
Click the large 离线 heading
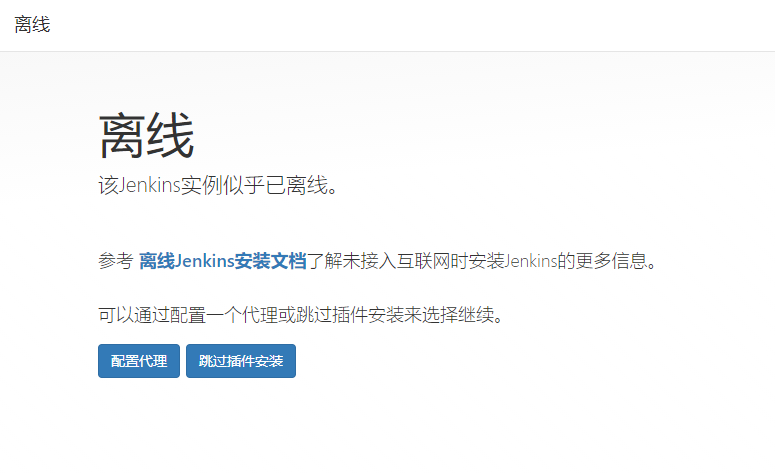[146, 136]
